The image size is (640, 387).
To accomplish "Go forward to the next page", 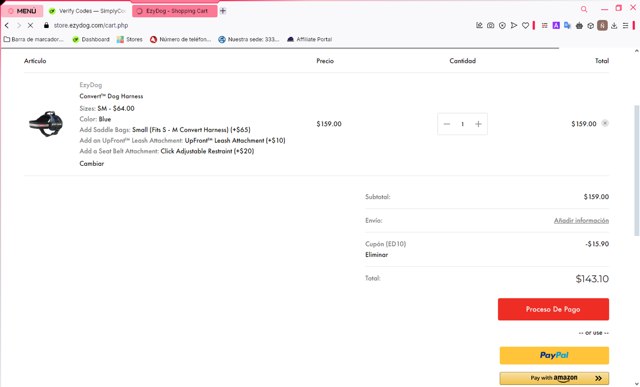I will [19, 25].
